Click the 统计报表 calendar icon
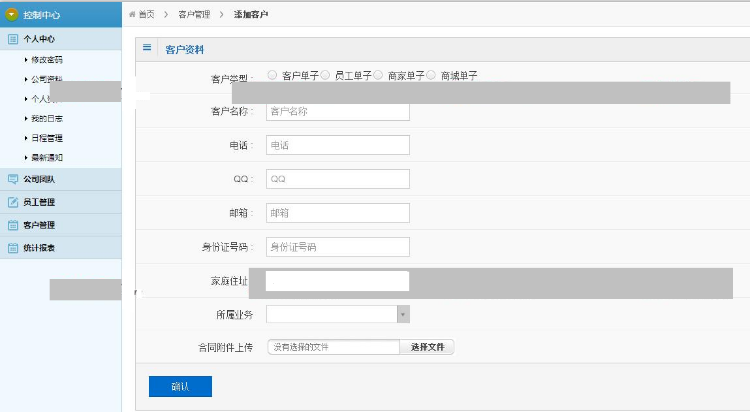750x412 pixels. pos(13,248)
